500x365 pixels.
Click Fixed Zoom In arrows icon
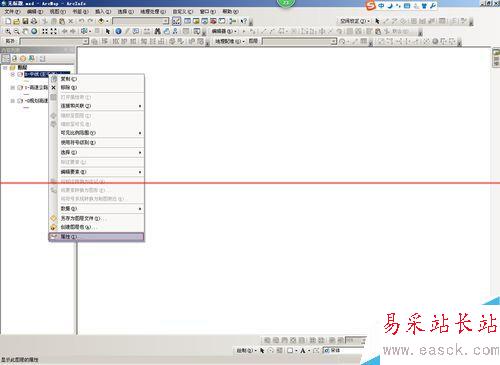tap(45, 31)
